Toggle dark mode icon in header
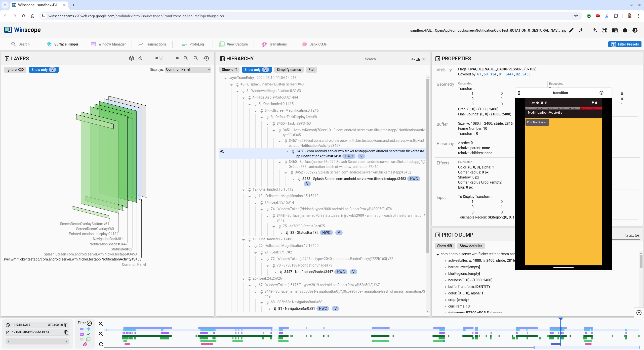This screenshot has height=350, width=644. (x=635, y=30)
